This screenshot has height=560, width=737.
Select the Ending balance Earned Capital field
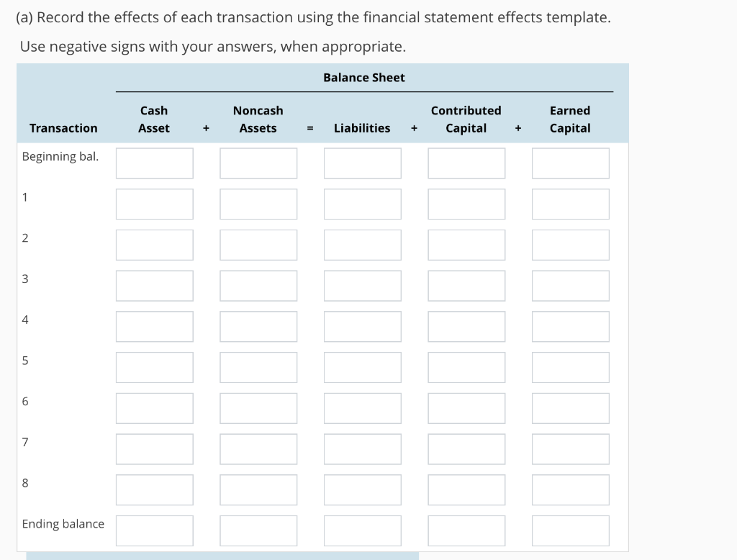570,530
